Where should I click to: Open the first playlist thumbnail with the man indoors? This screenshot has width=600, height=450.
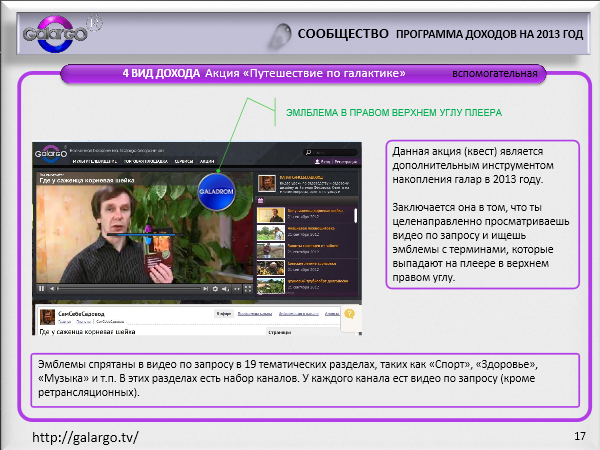271,215
